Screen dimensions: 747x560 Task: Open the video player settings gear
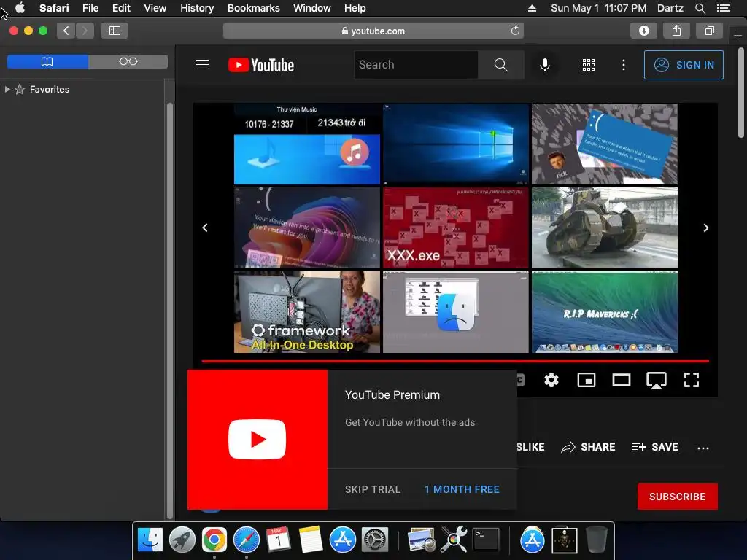pos(551,380)
